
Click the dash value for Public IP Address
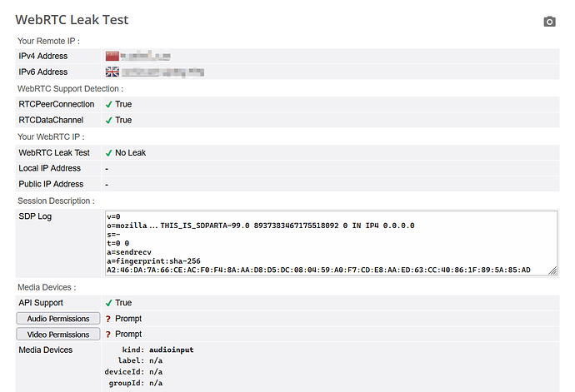pos(107,185)
